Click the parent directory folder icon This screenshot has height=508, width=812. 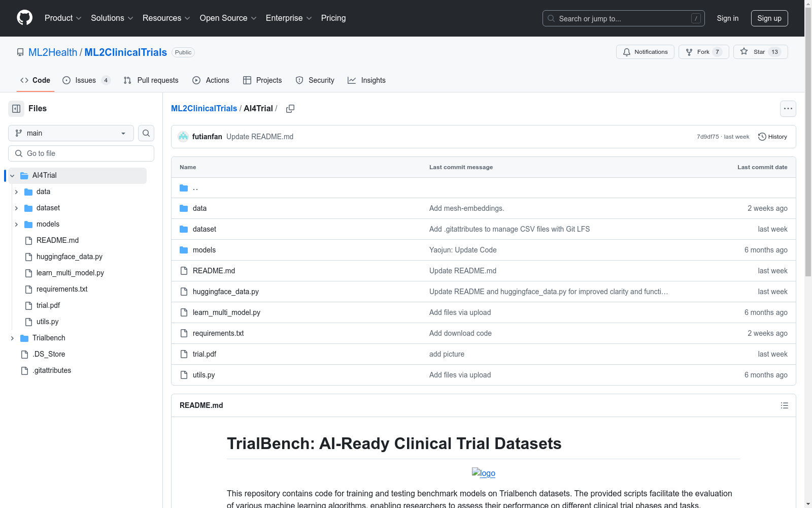coord(184,188)
